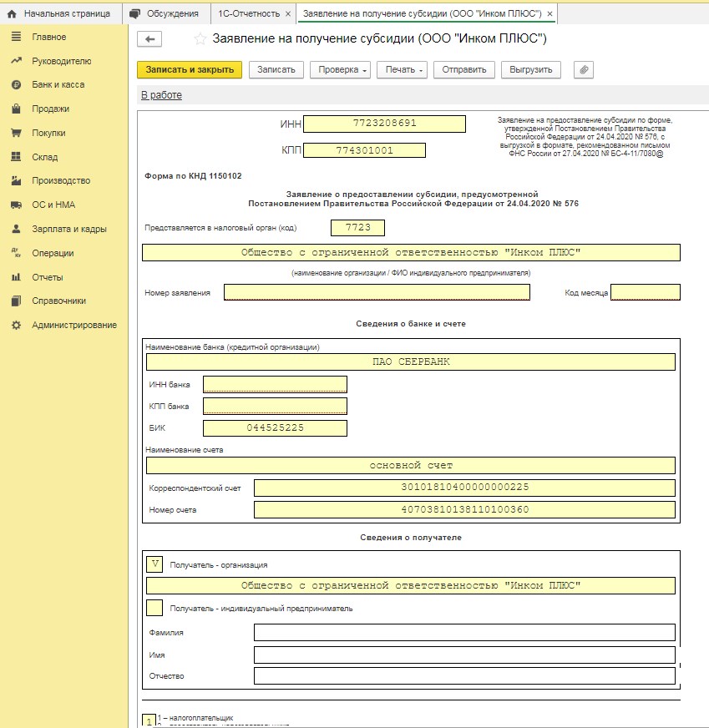Viewport: 709px width, 728px height.
Task: Click the Администрирование gear icon
Action: point(16,325)
